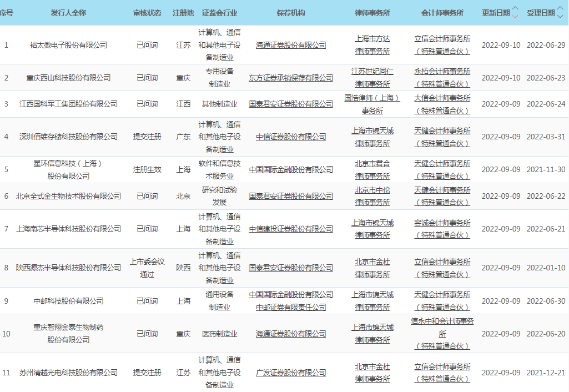The height and width of the screenshot is (392, 569).
Task: Open 北京市君合律师事务所 link
Action: click(x=372, y=170)
